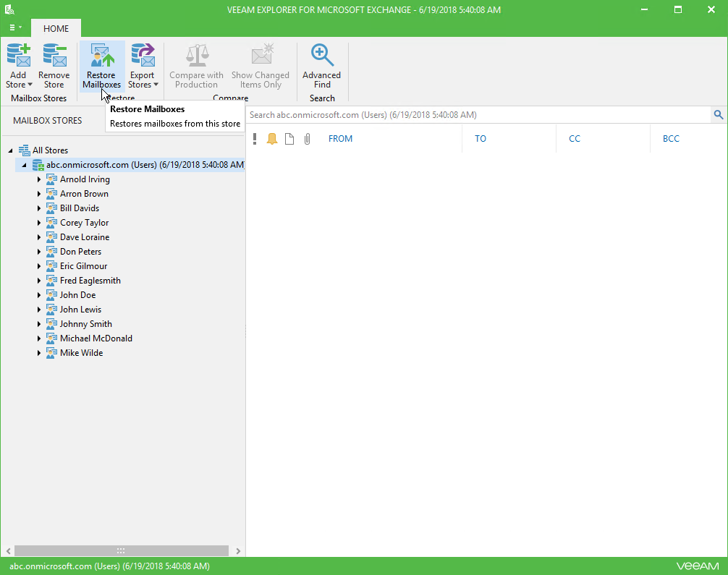Viewport: 728px width, 575px height.
Task: Sort messages by CC column
Action: pos(575,138)
